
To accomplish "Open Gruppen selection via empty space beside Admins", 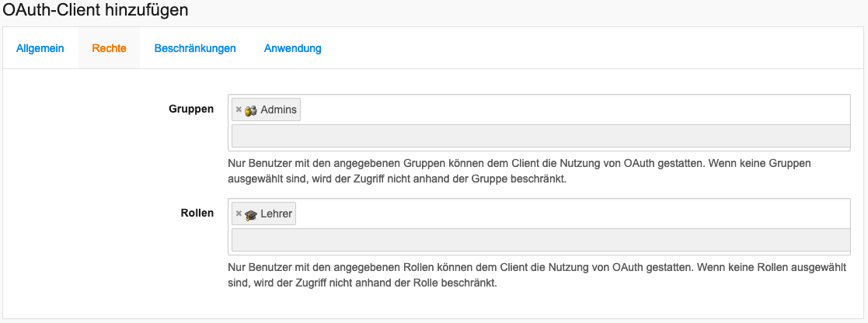I will coord(575,109).
